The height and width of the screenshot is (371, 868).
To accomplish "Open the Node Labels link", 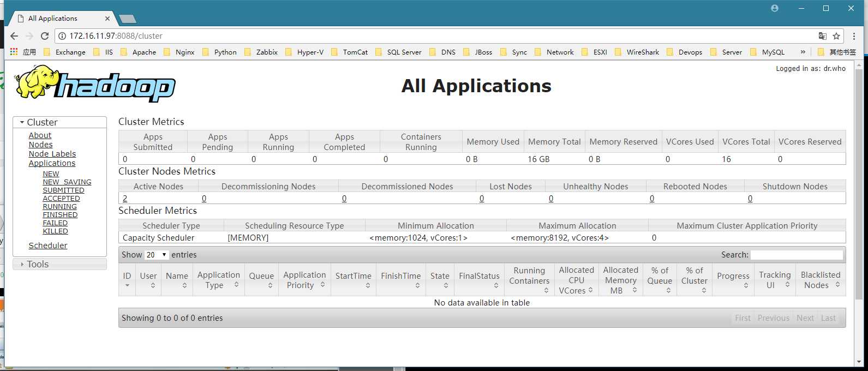I will (x=52, y=154).
